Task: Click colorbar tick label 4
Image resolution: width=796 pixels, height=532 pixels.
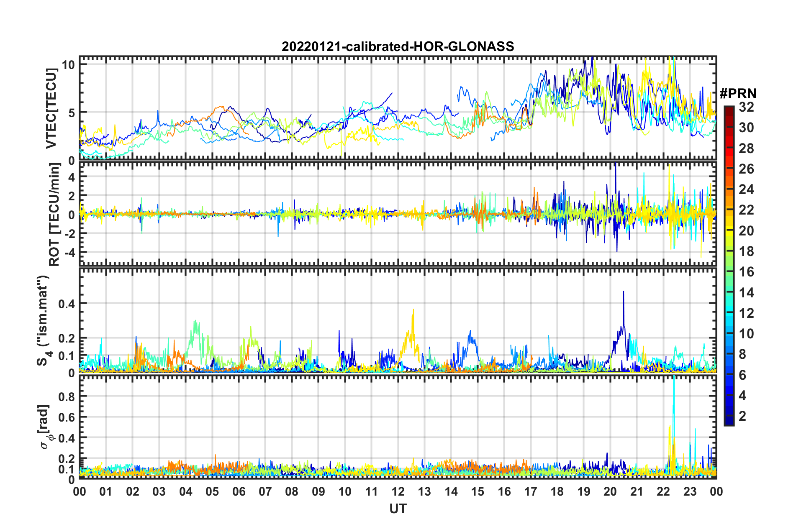Action: [742, 396]
